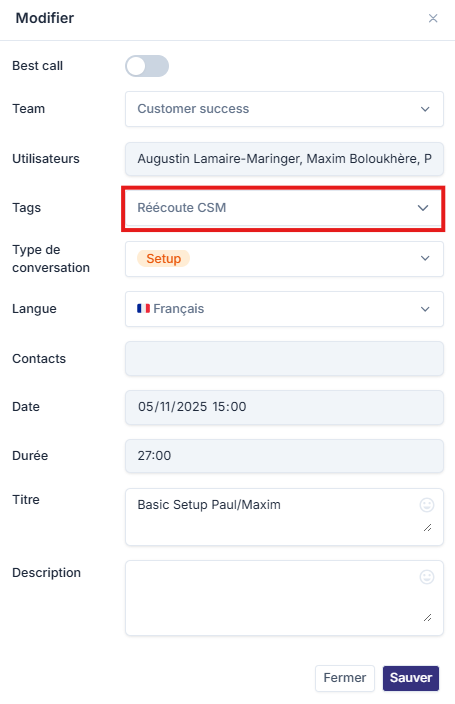Click into the empty Description text area
Screen dimensions: 455x704
(284, 598)
